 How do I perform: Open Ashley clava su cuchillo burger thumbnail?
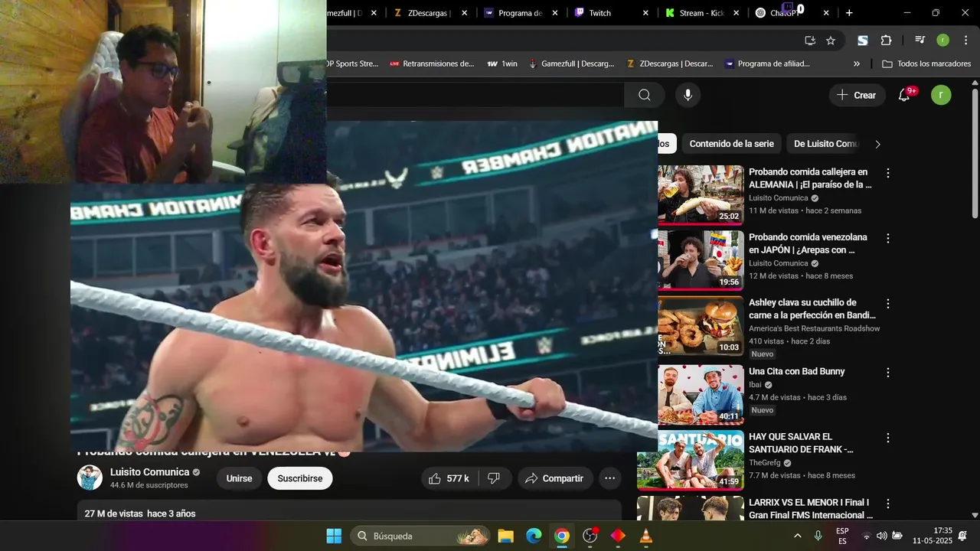[701, 327]
